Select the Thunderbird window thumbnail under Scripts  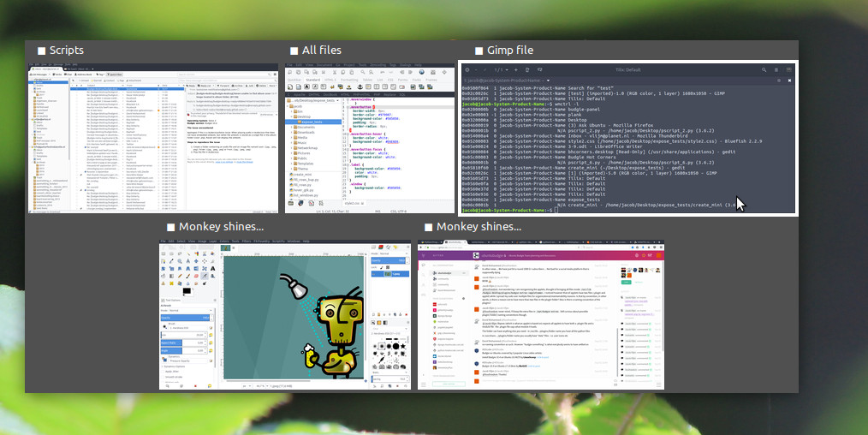153,139
